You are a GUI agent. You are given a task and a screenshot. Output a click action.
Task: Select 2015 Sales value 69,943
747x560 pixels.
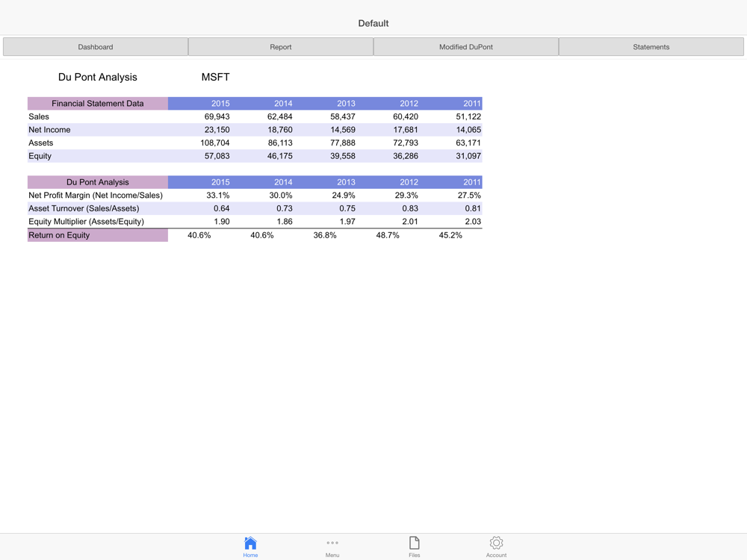click(x=217, y=116)
